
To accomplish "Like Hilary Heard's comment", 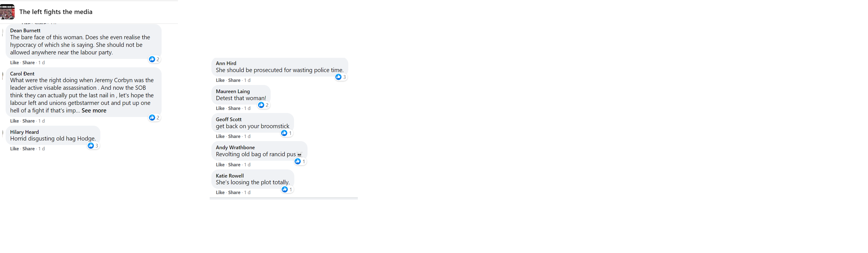I will tap(15, 149).
